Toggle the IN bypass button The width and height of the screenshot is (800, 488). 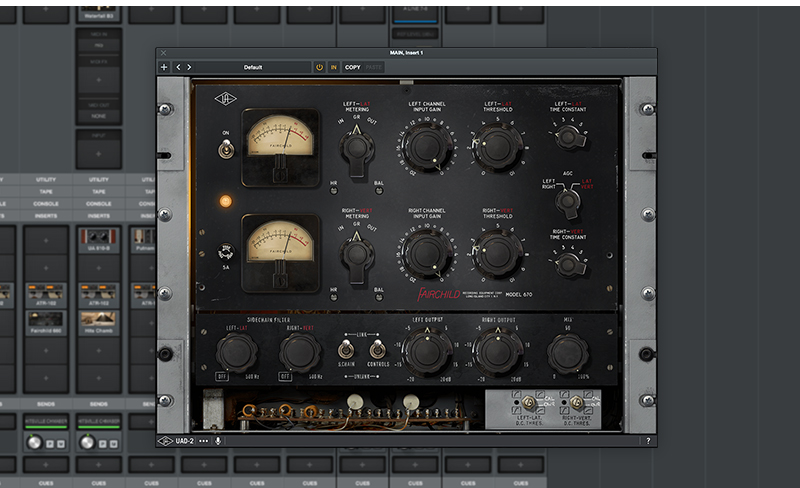[334, 67]
